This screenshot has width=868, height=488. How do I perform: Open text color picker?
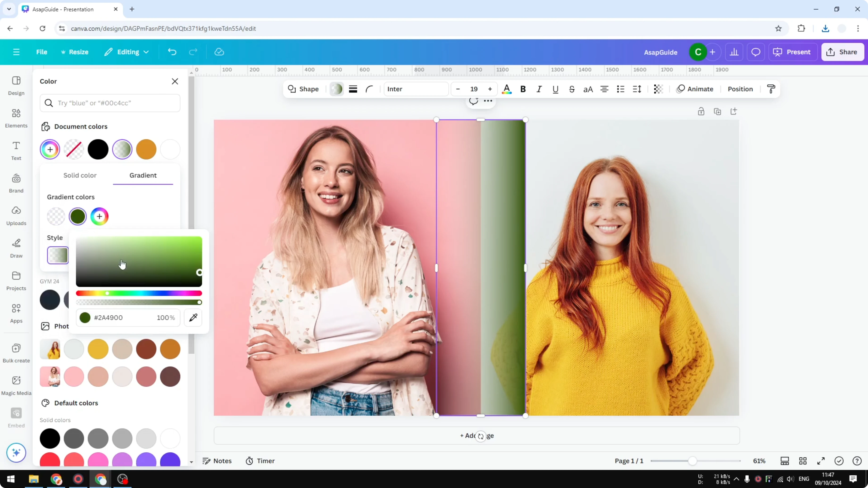tap(506, 89)
